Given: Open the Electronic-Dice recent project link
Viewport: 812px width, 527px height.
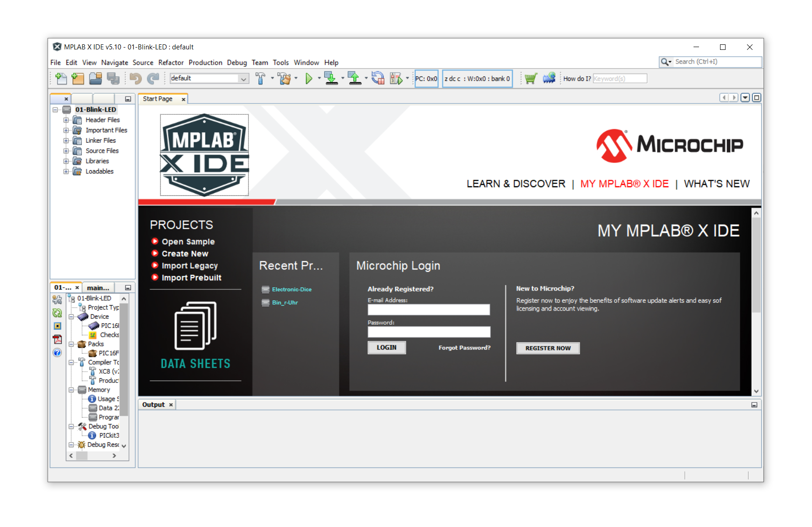Looking at the screenshot, I should tap(291, 290).
